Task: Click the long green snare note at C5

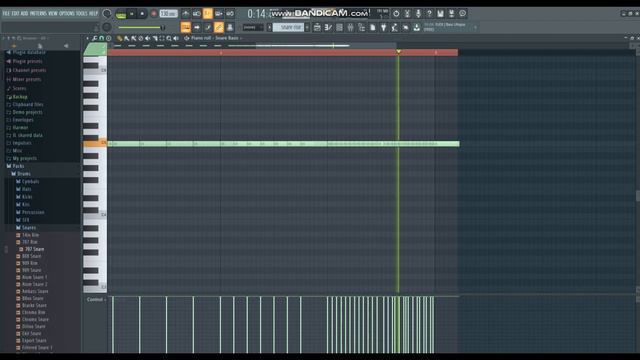Action: 283,144
